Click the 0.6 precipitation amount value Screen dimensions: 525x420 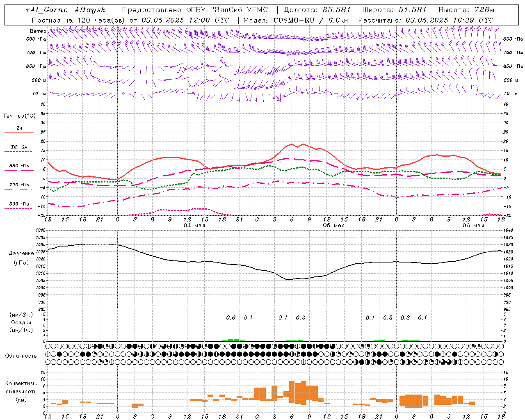tap(231, 317)
